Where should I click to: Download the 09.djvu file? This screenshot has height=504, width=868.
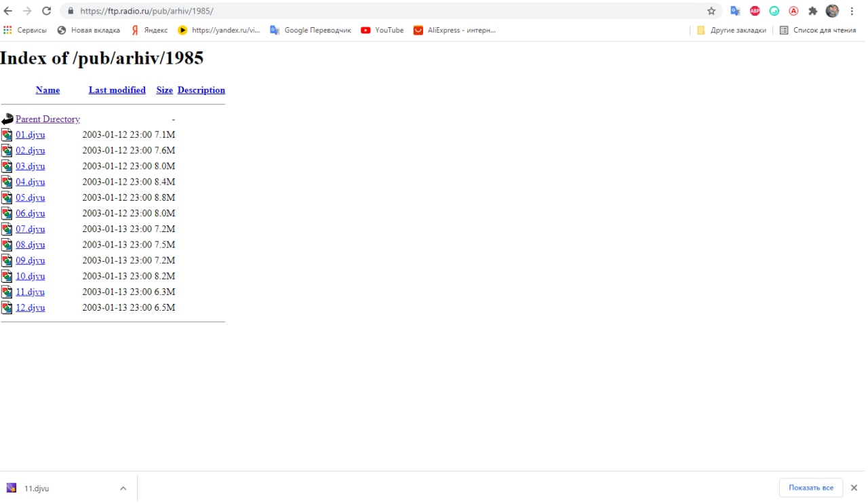31,260
